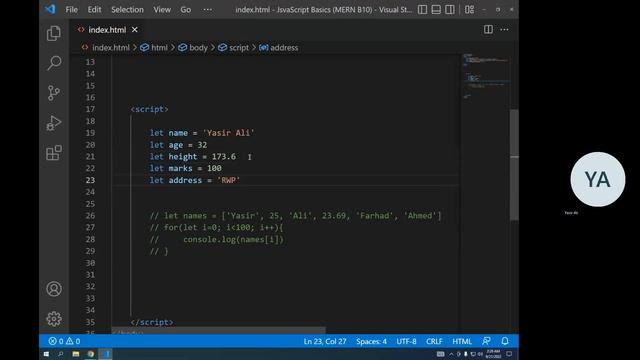Screen dimensions: 640x360
Task: Expand the overflow menu ellipsis in menu bar
Action: pos(207,9)
